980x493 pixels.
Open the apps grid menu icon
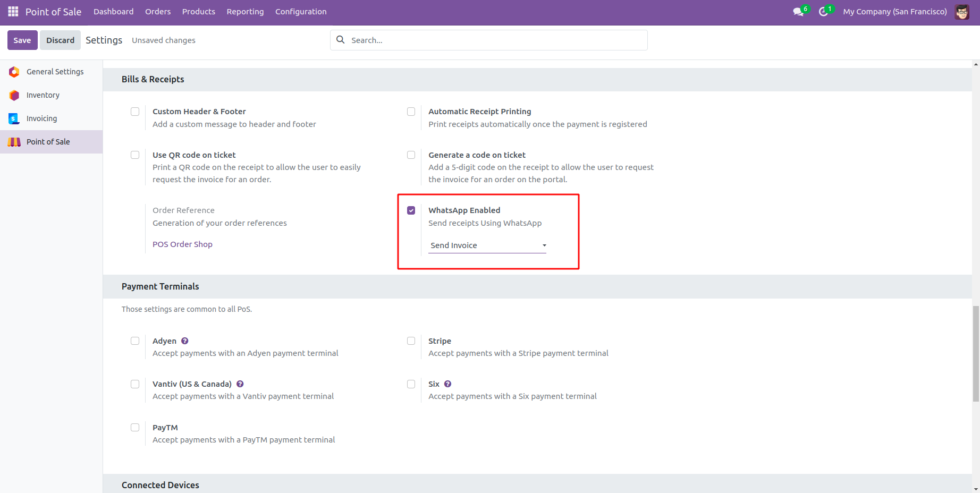13,12
